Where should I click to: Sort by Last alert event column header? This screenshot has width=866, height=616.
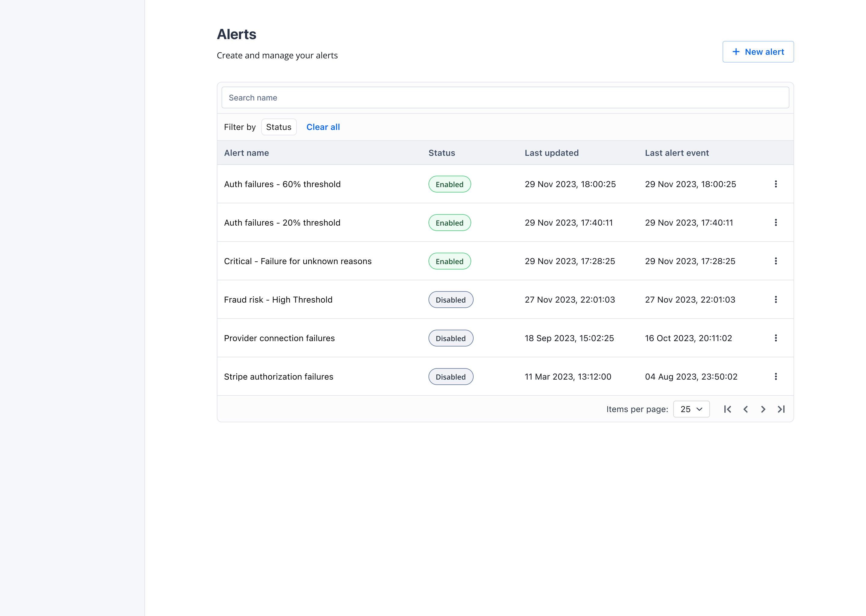coord(677,153)
